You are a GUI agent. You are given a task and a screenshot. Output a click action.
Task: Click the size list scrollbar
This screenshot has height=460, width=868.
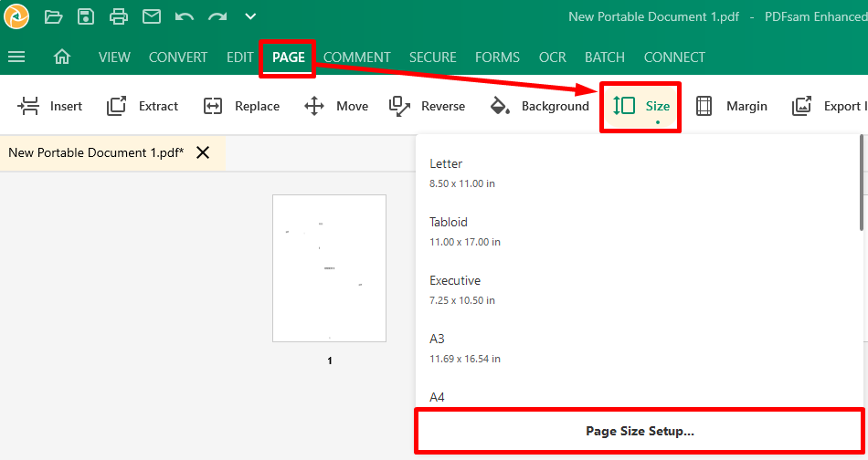862,183
